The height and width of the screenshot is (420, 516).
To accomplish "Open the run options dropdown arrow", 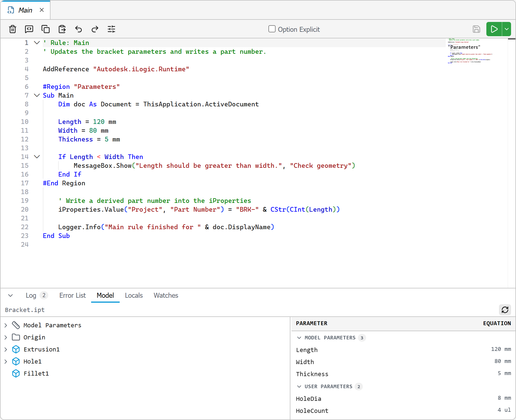I will coord(507,29).
